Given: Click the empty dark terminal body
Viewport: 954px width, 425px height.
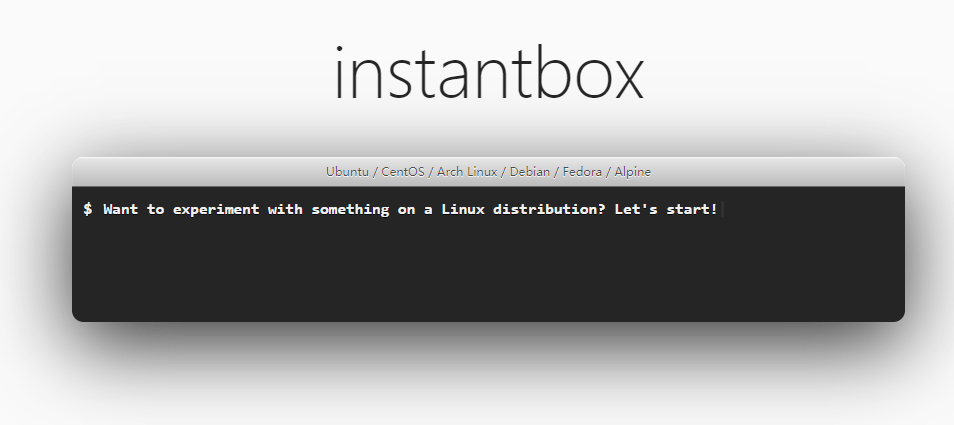Looking at the screenshot, I should click(488, 271).
